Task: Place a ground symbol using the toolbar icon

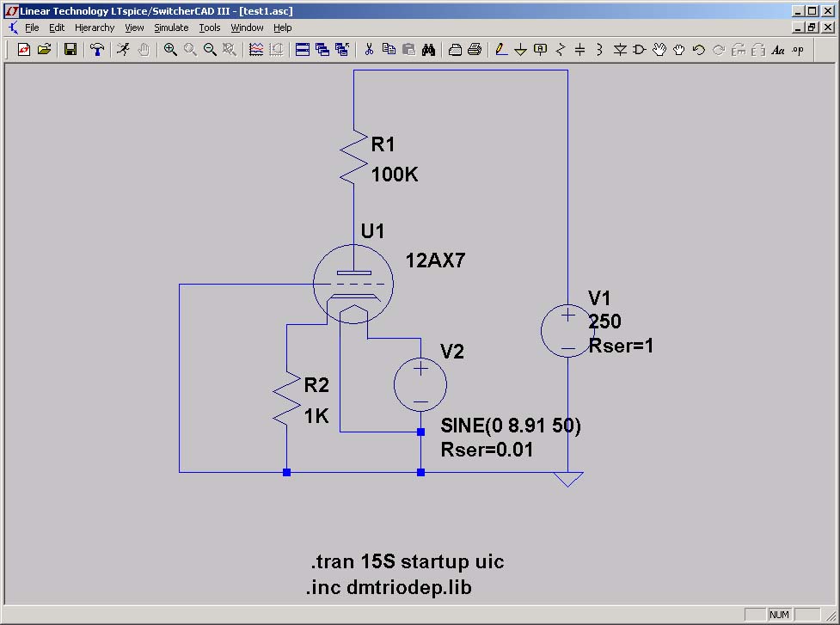Action: [521, 50]
